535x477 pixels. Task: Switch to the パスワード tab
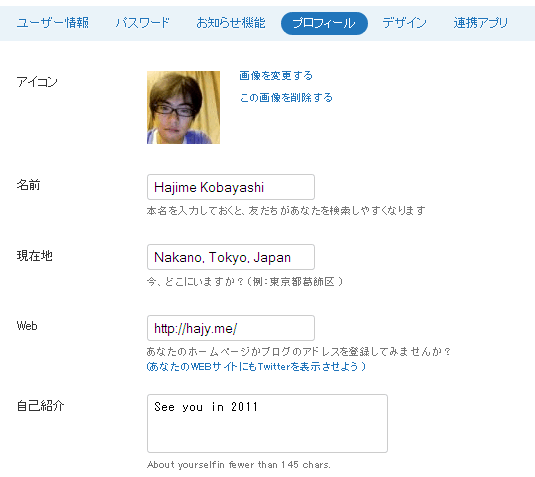pos(142,23)
